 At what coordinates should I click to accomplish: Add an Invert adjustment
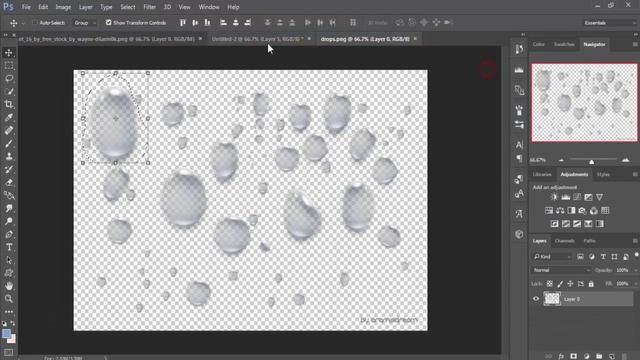554,224
